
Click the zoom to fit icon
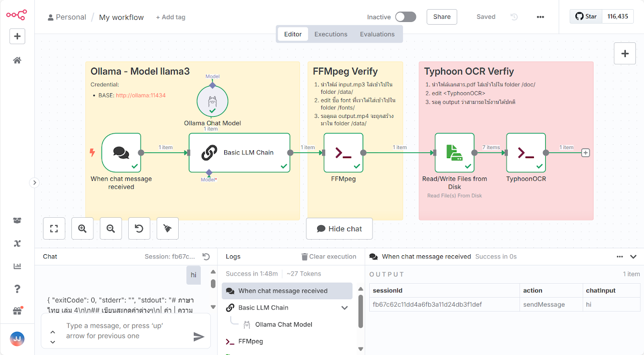click(x=54, y=228)
